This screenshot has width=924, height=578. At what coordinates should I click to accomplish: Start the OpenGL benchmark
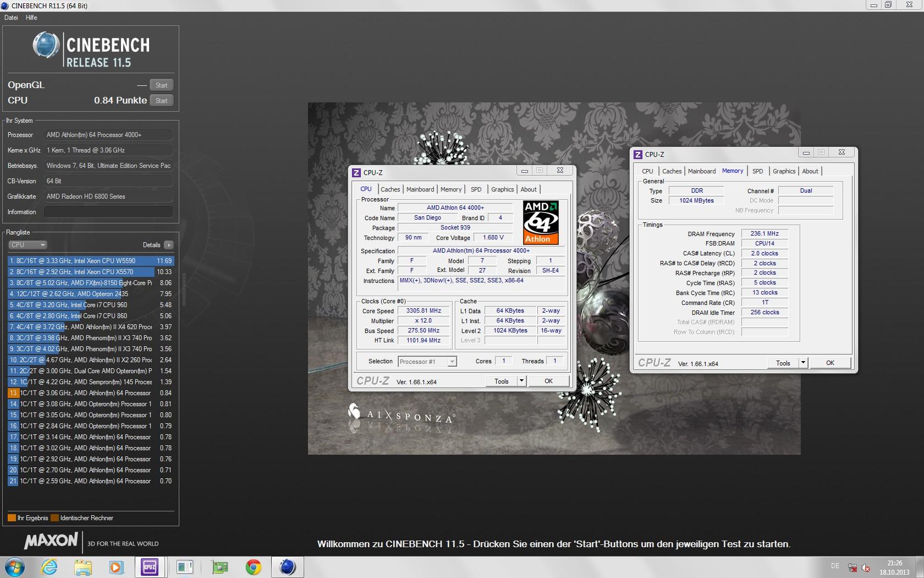pyautogui.click(x=161, y=85)
